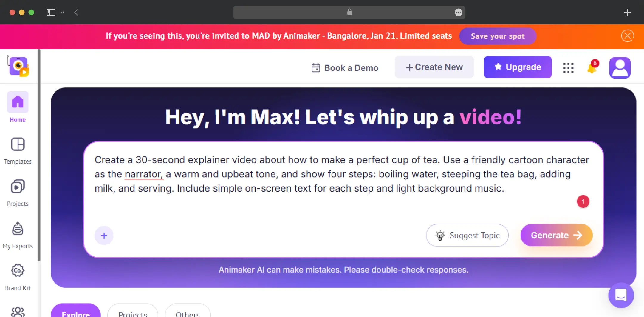Toggle the browser sidebar panel
The height and width of the screenshot is (317, 644).
[x=51, y=12]
